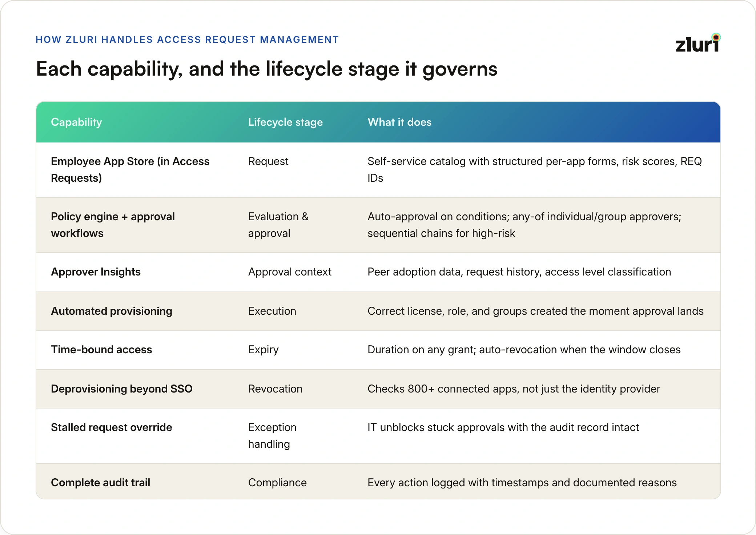The width and height of the screenshot is (756, 535).
Task: Select the "Stalled request override" capability
Action: [112, 427]
